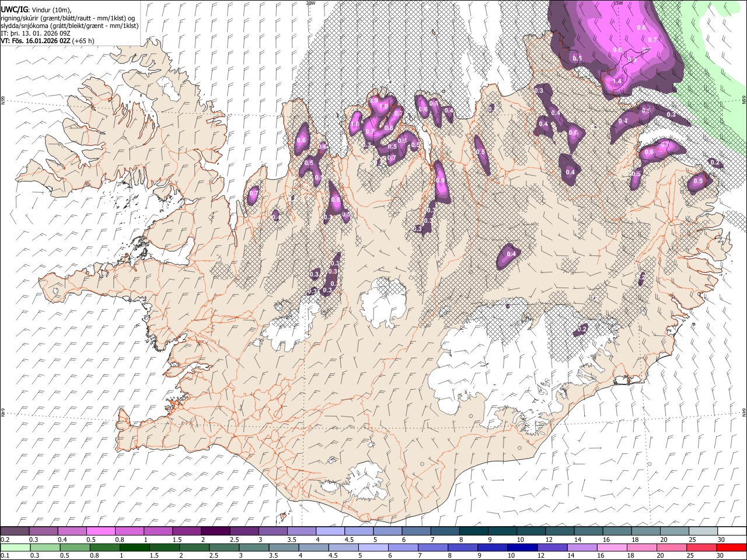The height and width of the screenshot is (560, 747).
Task: Click the pale pink 16 rain legend swatch
Action: pos(612,547)
